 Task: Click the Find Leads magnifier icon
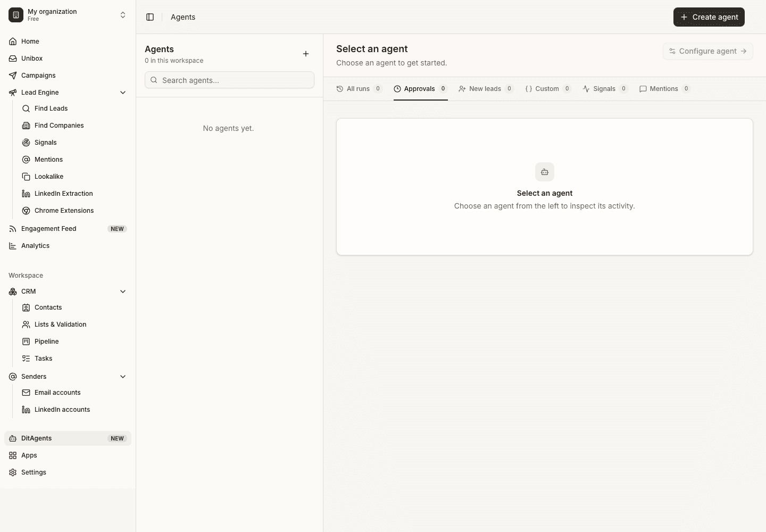pyautogui.click(x=26, y=109)
